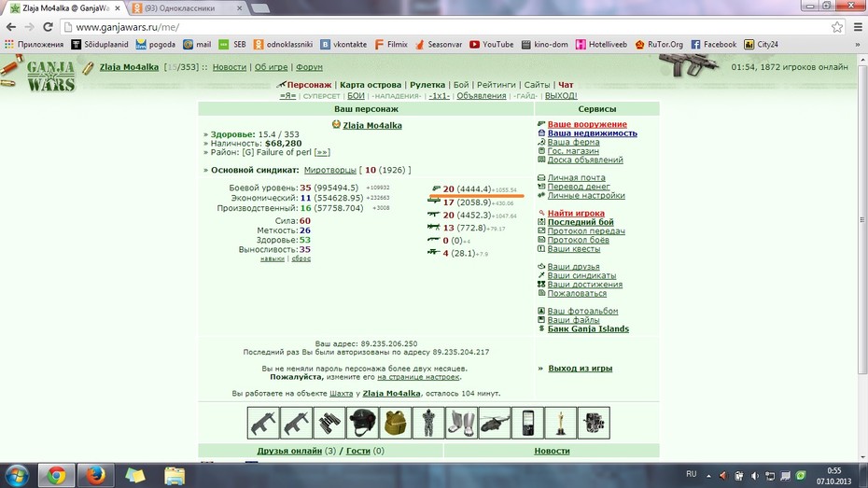Open the vkontakte bookmark
This screenshot has width=868, height=488.
343,44
